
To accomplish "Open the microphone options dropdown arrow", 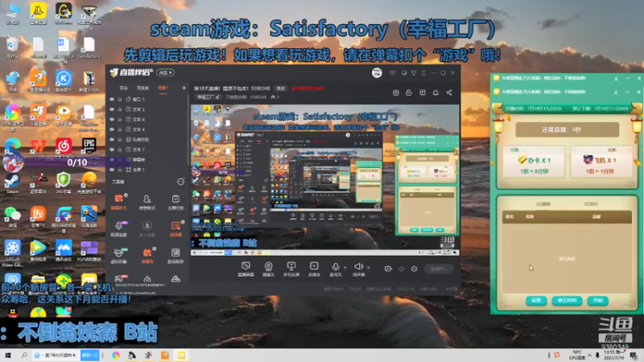I will point(345,268).
